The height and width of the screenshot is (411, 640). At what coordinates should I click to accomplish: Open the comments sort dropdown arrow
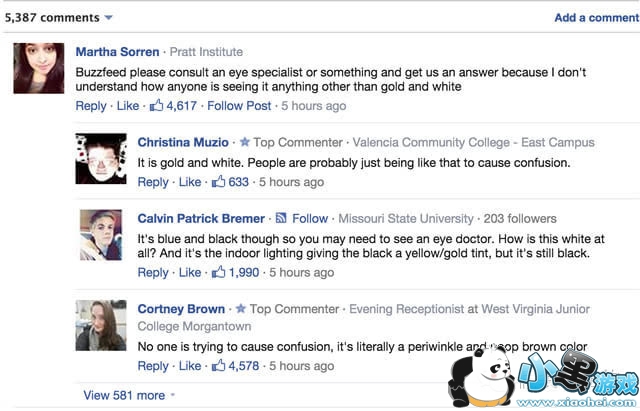109,18
